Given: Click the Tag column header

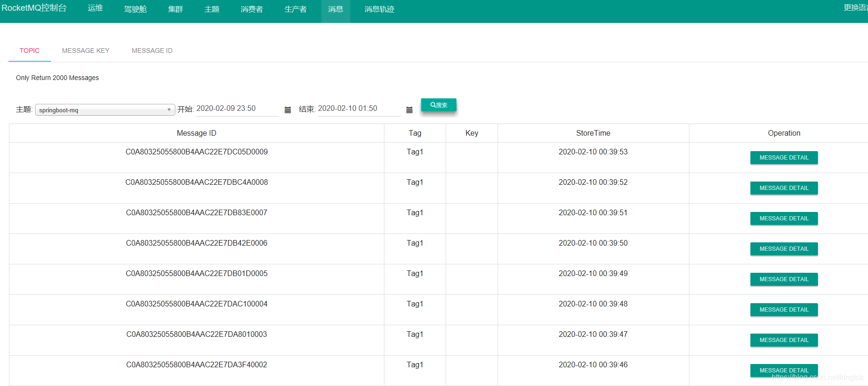Looking at the screenshot, I should pos(415,133).
